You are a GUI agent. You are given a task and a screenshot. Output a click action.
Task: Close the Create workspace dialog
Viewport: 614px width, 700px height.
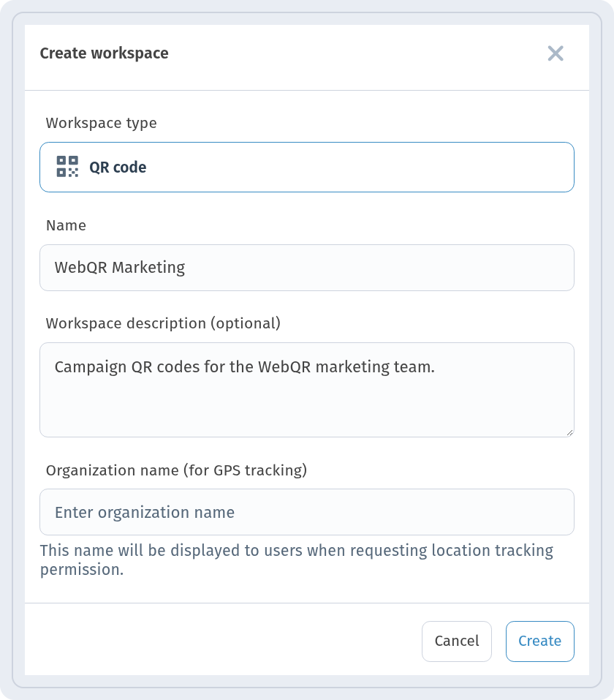click(x=556, y=53)
